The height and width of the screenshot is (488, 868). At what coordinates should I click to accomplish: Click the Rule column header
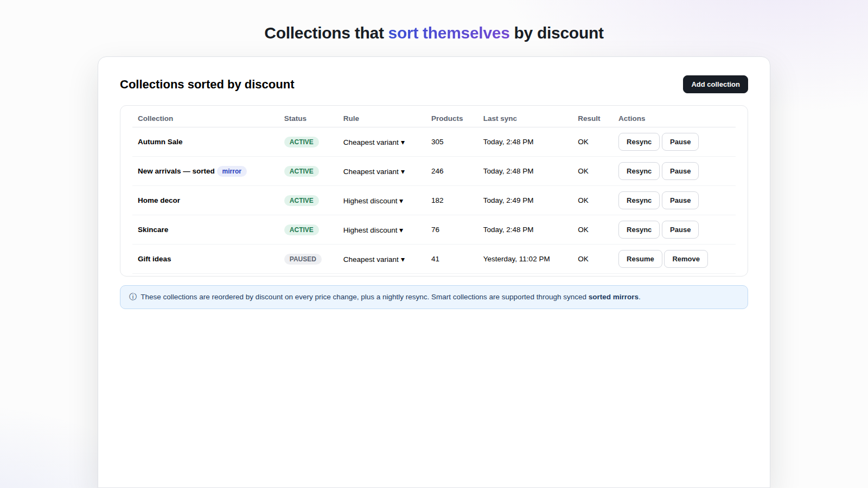pyautogui.click(x=351, y=118)
